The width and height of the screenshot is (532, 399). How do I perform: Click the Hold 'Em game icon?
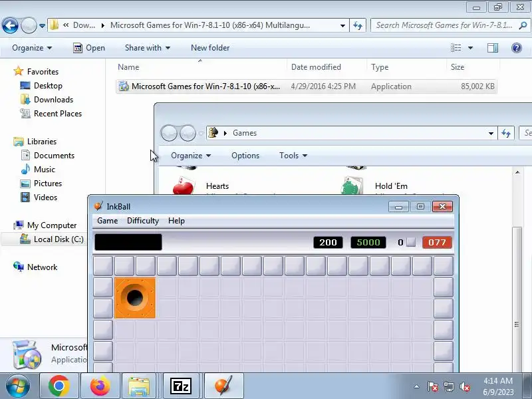pyautogui.click(x=352, y=186)
